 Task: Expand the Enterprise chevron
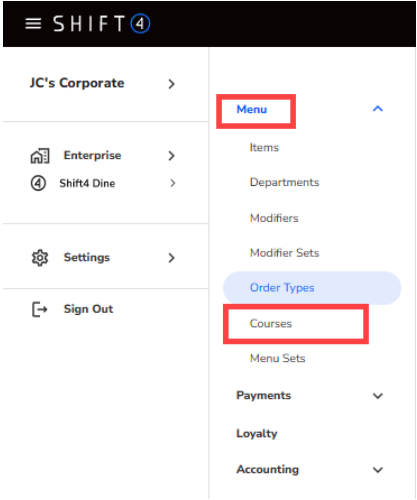[171, 156]
